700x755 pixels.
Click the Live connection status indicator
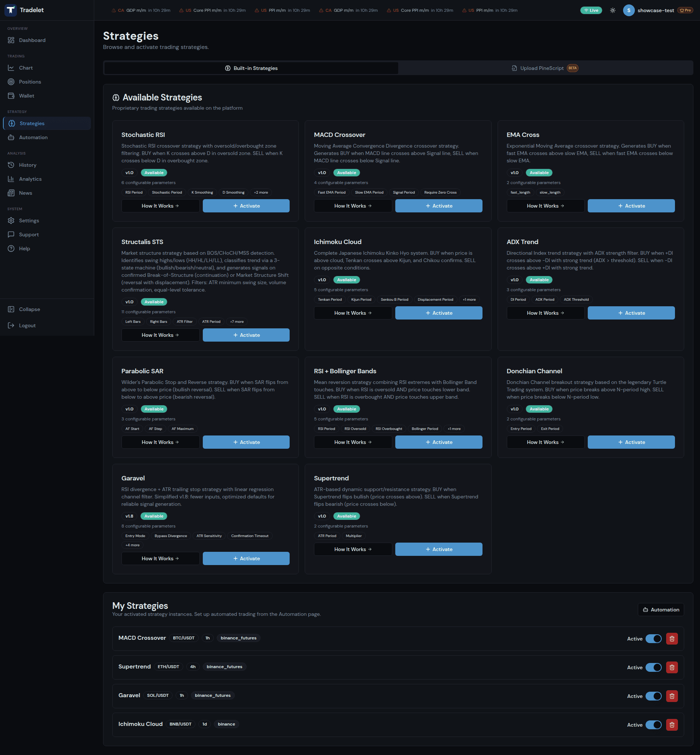(x=591, y=10)
